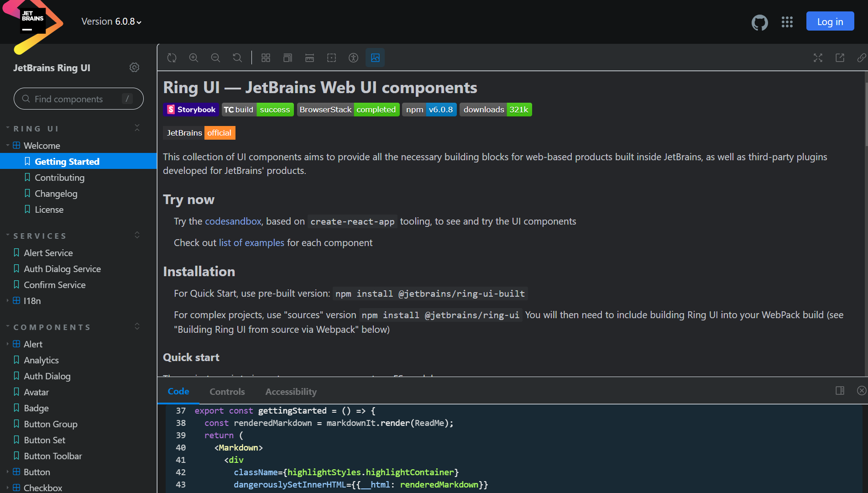The height and width of the screenshot is (493, 868).
Task: Click the Storybook badge
Action: (191, 110)
